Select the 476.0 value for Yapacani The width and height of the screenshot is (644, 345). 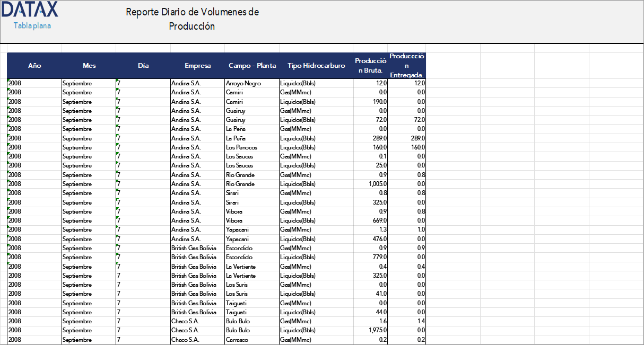click(x=379, y=239)
